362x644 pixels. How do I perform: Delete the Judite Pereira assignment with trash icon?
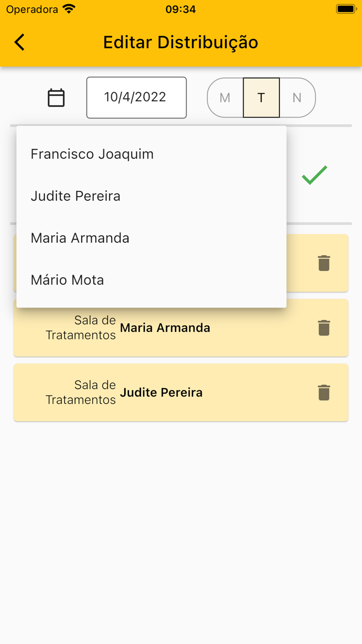[x=324, y=392]
